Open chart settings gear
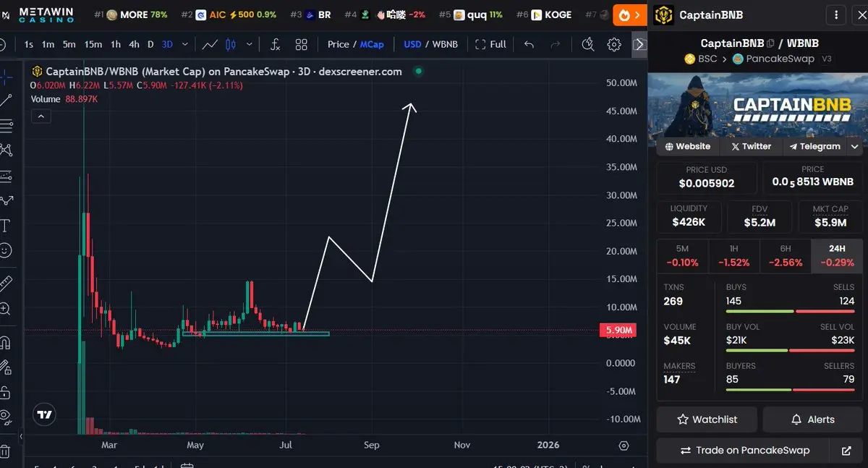This screenshot has height=468, width=868. [x=614, y=44]
